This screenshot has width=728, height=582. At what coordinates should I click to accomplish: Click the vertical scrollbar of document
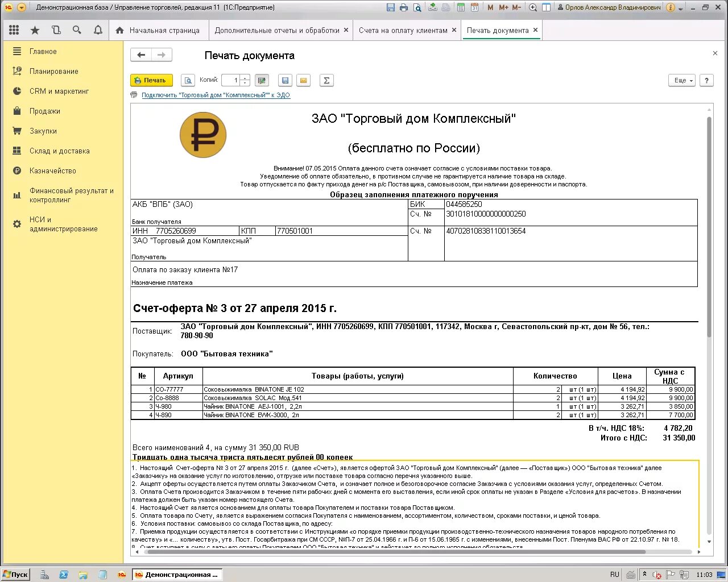[x=709, y=227]
